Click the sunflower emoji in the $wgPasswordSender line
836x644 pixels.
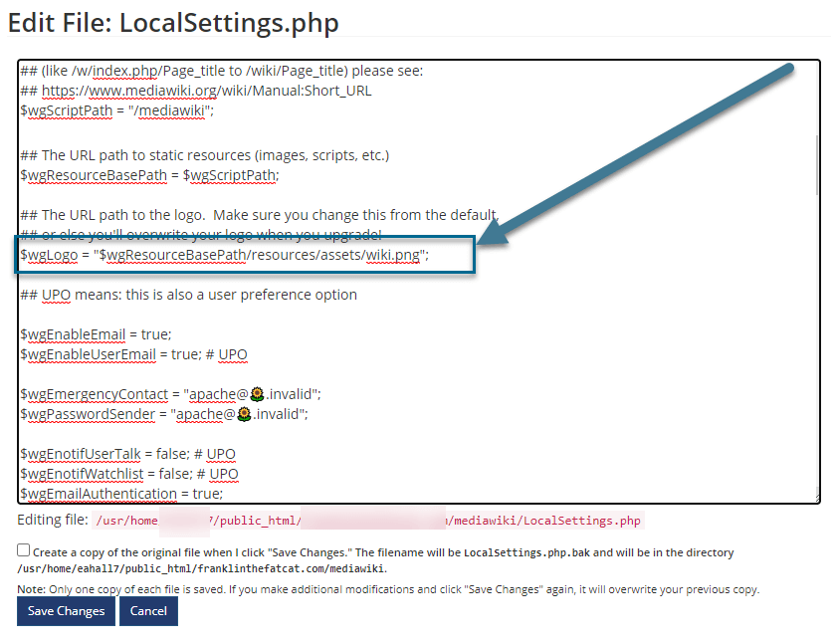click(262, 413)
